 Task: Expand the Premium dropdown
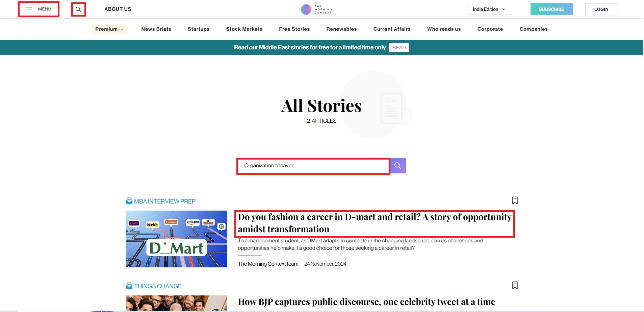coord(110,29)
